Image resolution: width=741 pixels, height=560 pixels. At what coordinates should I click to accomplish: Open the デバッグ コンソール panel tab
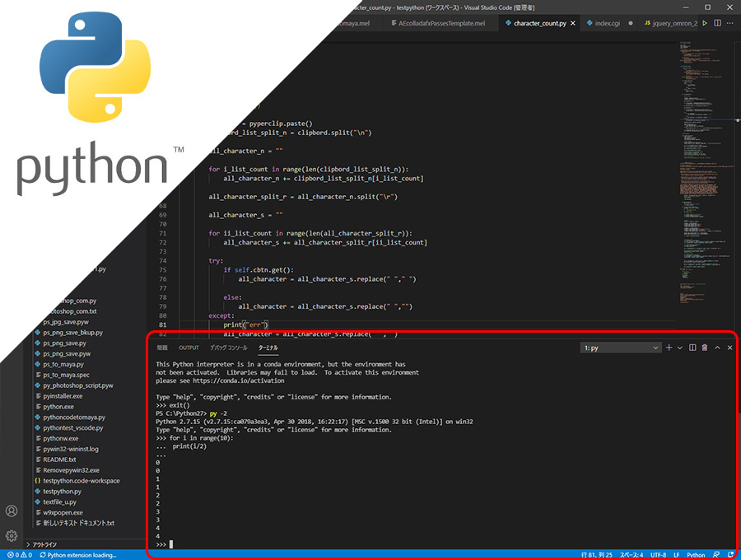click(229, 348)
